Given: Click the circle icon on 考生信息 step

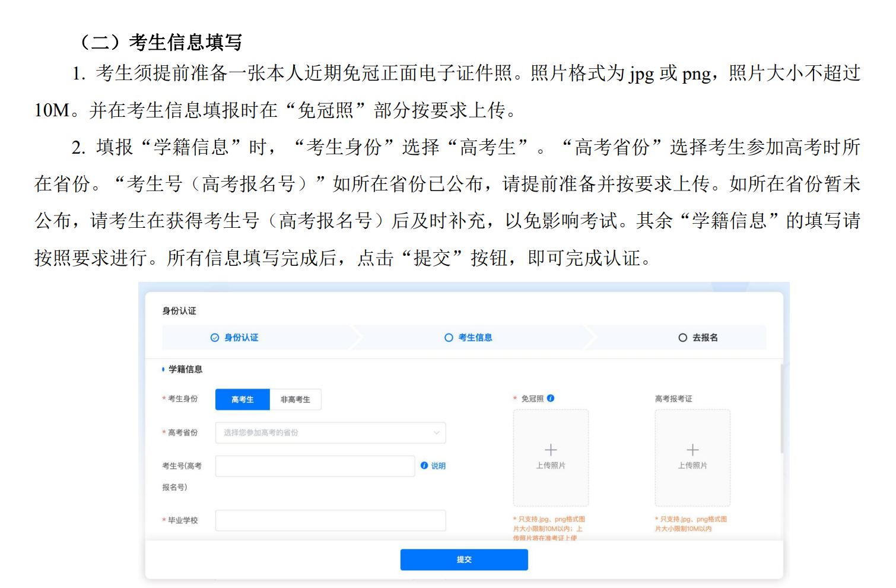Looking at the screenshot, I should click(449, 338).
